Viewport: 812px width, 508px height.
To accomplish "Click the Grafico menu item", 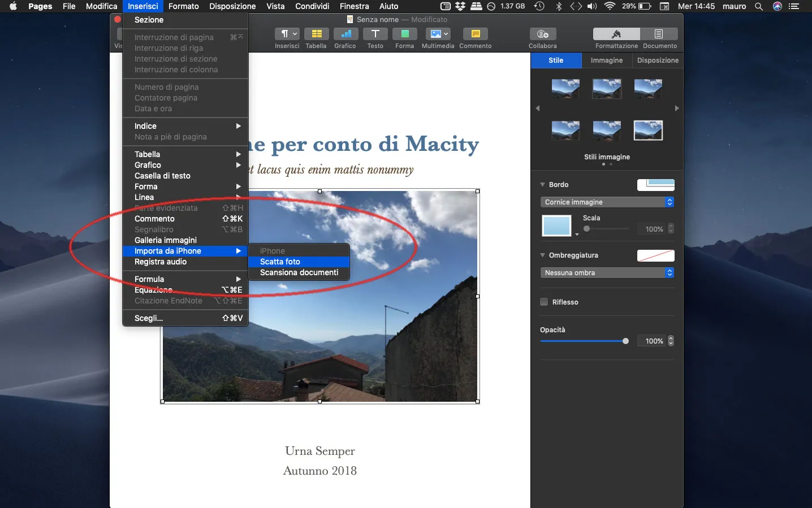I will (x=185, y=165).
